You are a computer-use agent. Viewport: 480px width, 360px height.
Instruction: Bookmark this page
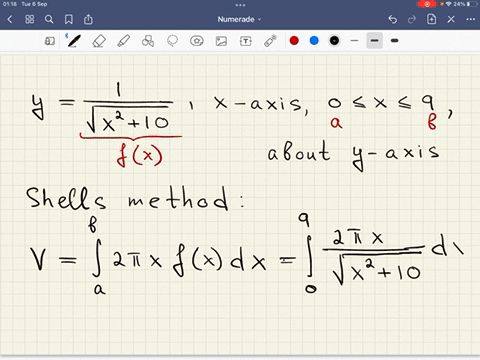(x=69, y=19)
